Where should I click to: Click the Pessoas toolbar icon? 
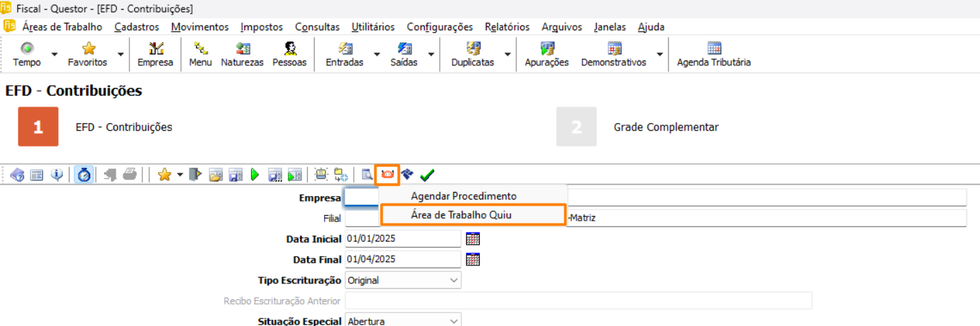click(x=290, y=54)
